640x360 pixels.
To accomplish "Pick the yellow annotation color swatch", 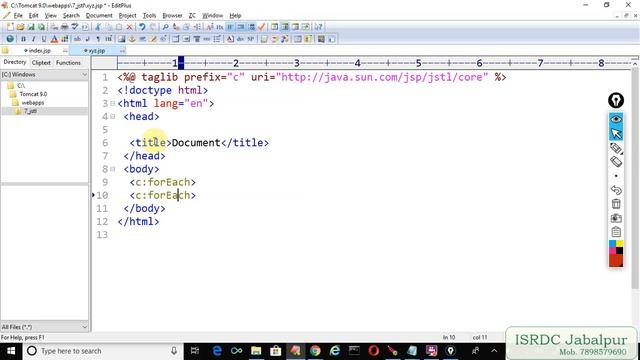I will pos(620,244).
